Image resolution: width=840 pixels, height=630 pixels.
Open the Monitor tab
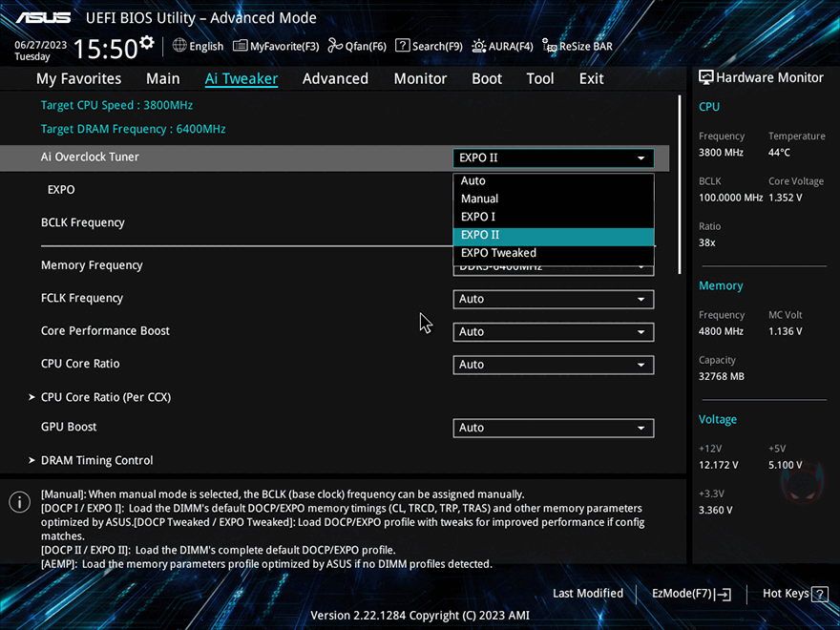coord(420,78)
